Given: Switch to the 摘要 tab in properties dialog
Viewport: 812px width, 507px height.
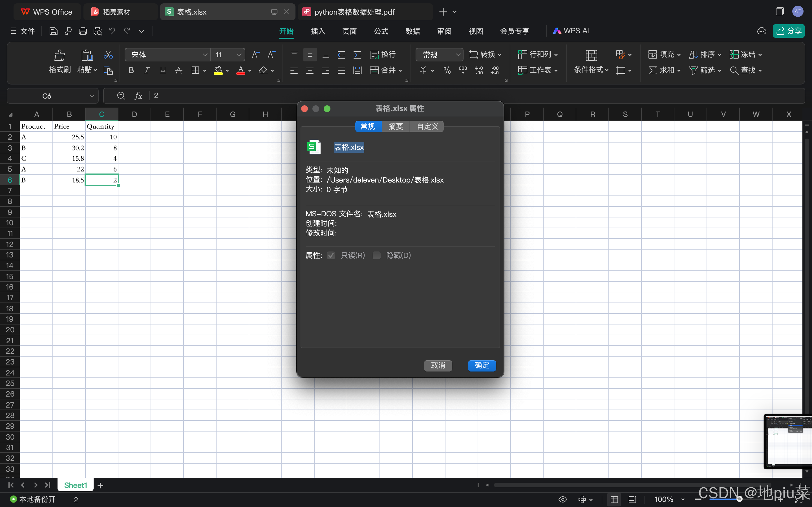Looking at the screenshot, I should pos(395,126).
